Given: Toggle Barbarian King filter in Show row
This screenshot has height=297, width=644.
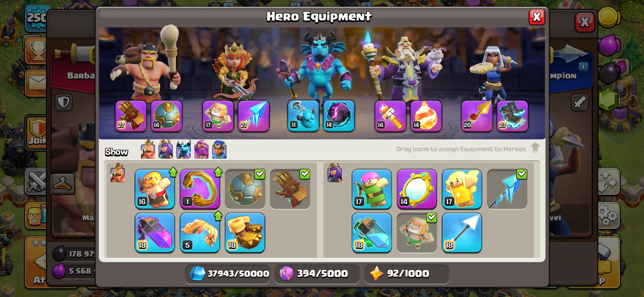Looking at the screenshot, I should pyautogui.click(x=148, y=149).
